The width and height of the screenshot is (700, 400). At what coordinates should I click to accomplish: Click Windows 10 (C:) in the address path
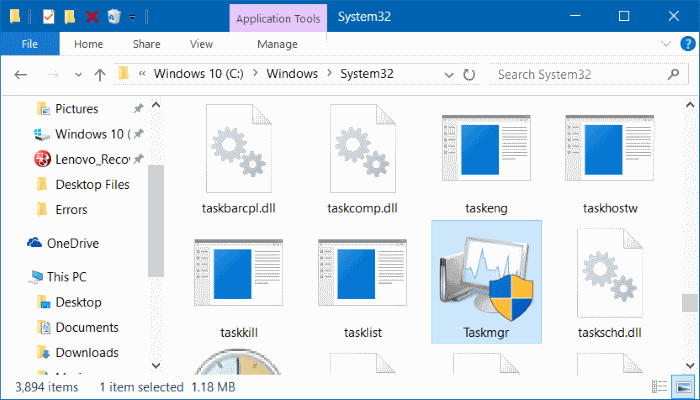[x=199, y=74]
